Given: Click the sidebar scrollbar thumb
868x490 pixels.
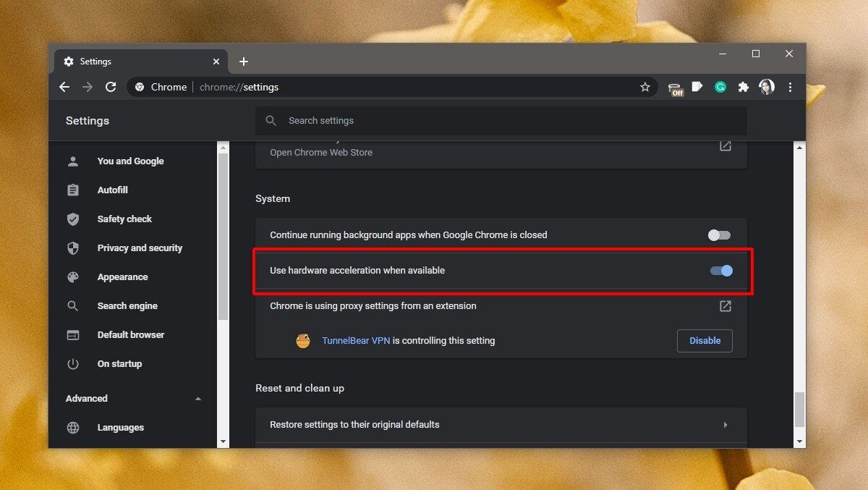Looking at the screenshot, I should 223,237.
